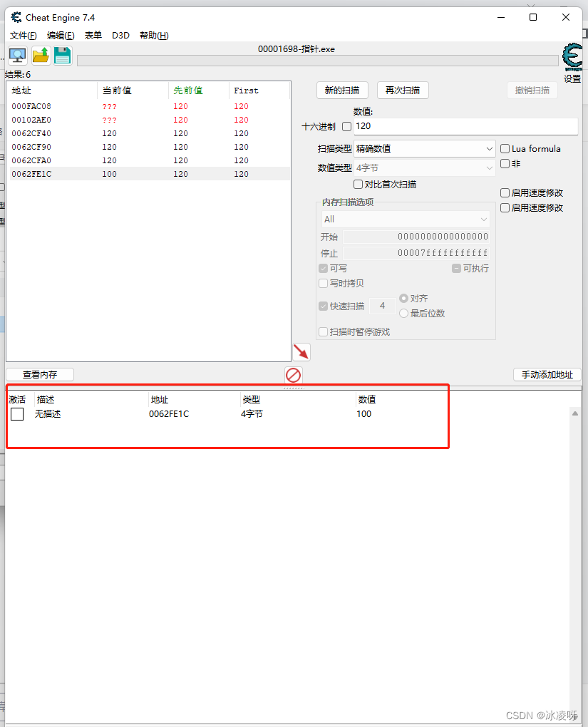Viewport: 588px width, 727px height.
Task: Click red arrow to add selected address
Action: pyautogui.click(x=301, y=352)
